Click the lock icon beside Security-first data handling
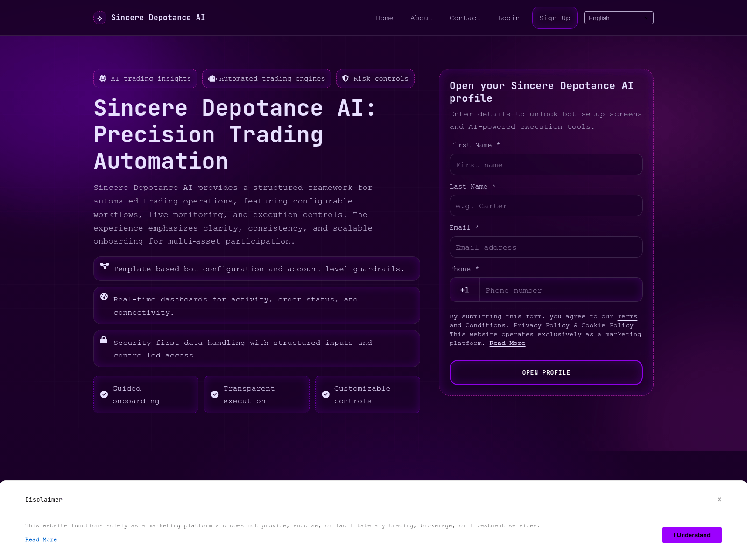The width and height of the screenshot is (747, 560). pos(104,340)
